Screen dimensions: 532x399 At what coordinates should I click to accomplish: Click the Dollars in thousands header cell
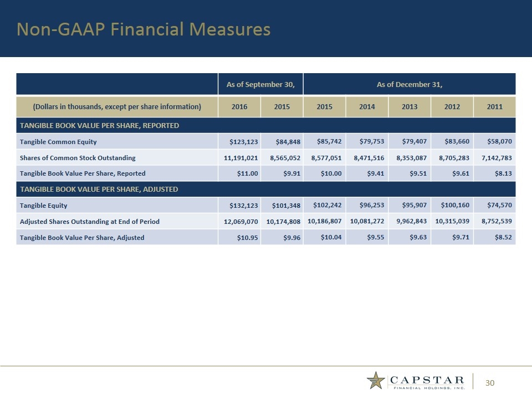[117, 106]
